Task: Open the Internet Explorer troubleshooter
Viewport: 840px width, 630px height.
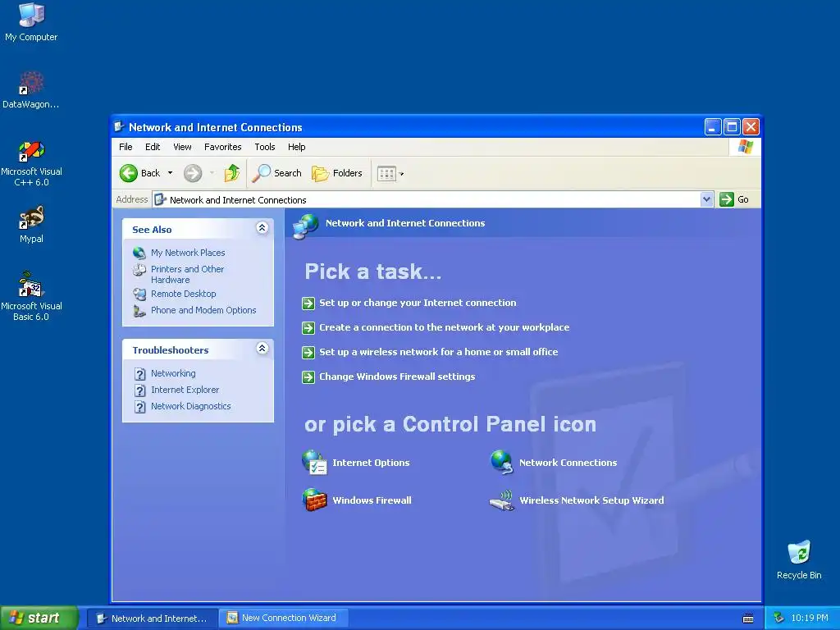Action: pyautogui.click(x=185, y=390)
